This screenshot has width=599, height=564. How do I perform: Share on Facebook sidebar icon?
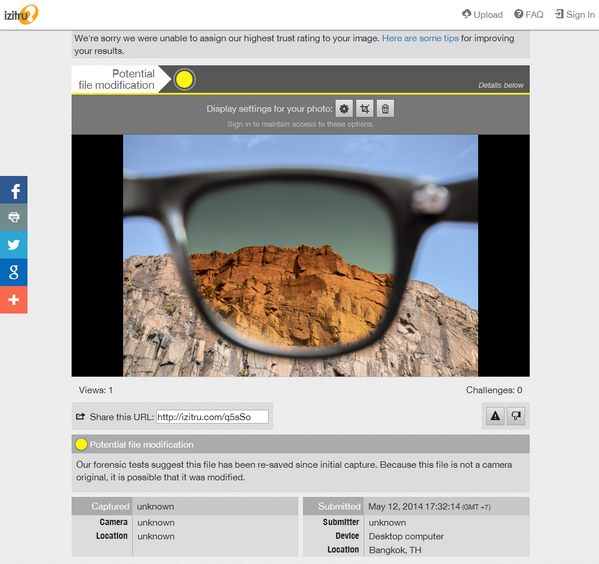pyautogui.click(x=14, y=190)
